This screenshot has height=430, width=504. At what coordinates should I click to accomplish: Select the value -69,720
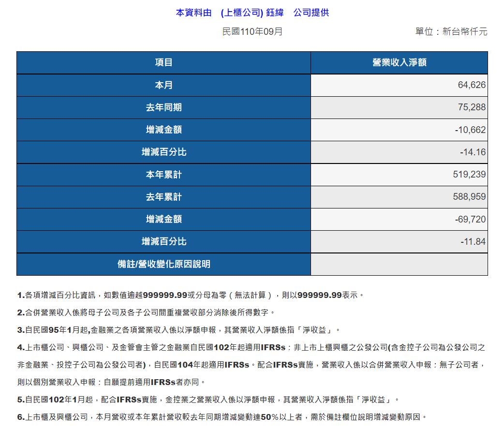(x=470, y=219)
